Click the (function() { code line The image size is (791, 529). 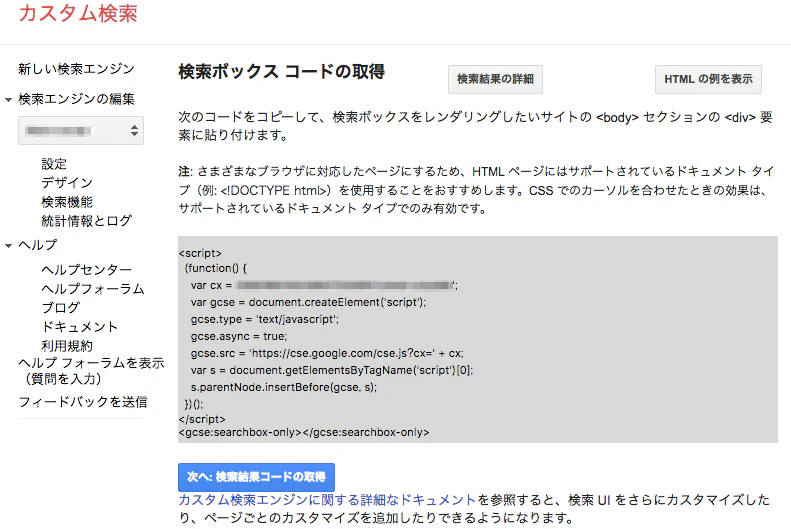(216, 268)
